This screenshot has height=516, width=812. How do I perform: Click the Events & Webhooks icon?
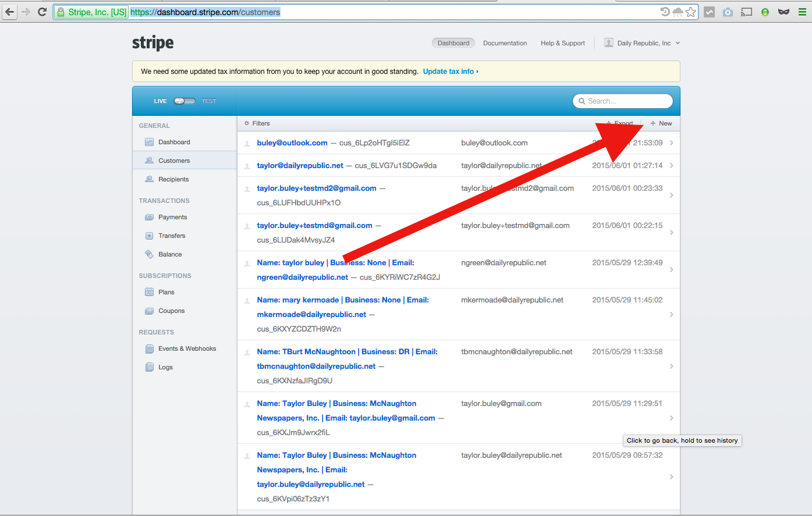pyautogui.click(x=149, y=348)
